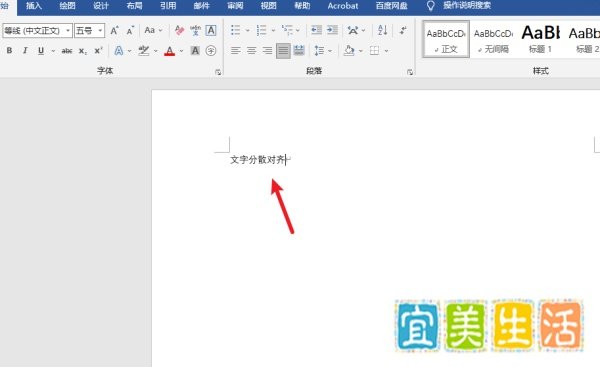Apply distributed alignment to the paragraph

coord(299,51)
